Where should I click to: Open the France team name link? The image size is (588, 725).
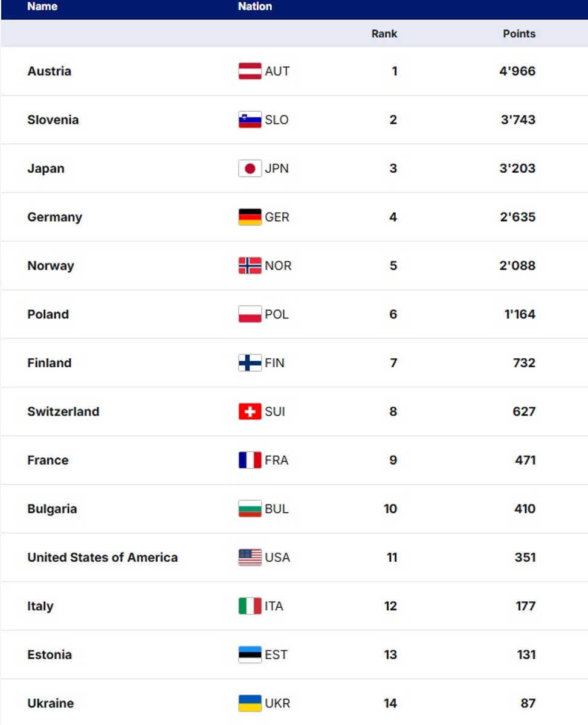[48, 460]
